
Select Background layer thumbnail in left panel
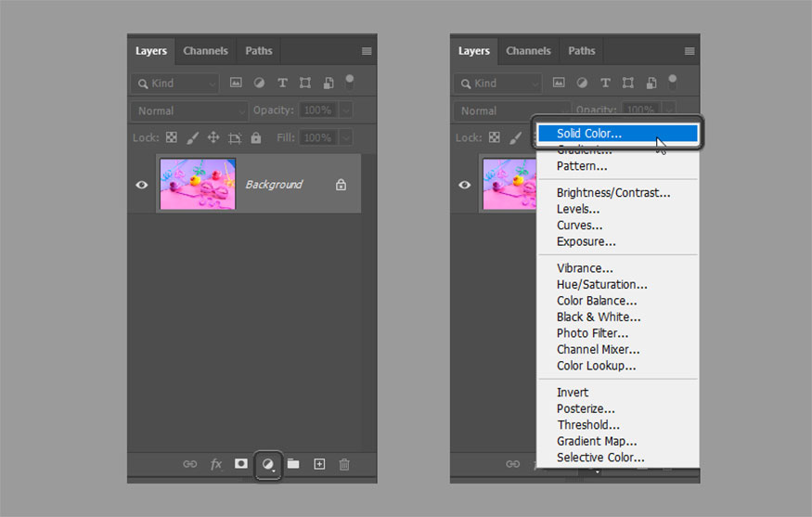(198, 185)
